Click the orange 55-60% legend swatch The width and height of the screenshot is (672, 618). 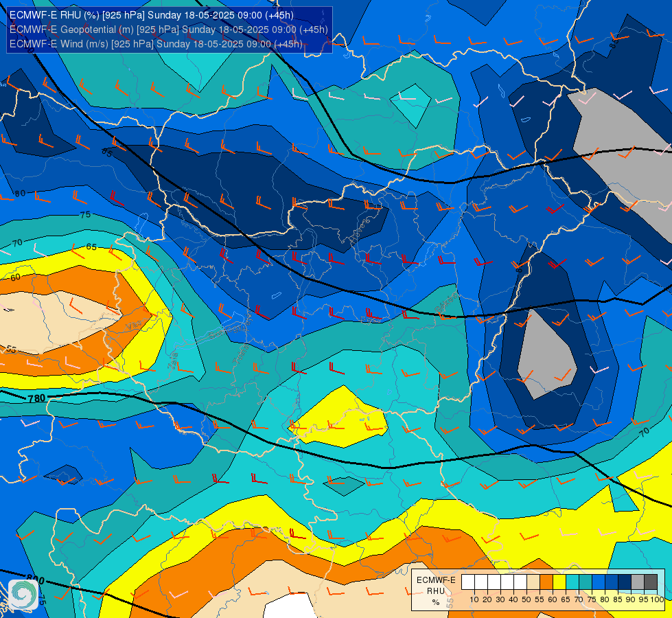click(x=546, y=582)
